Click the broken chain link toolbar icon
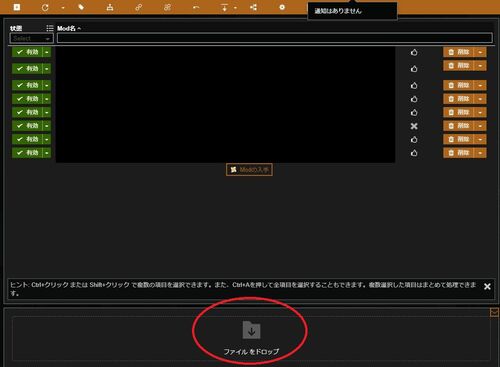 coord(167,7)
